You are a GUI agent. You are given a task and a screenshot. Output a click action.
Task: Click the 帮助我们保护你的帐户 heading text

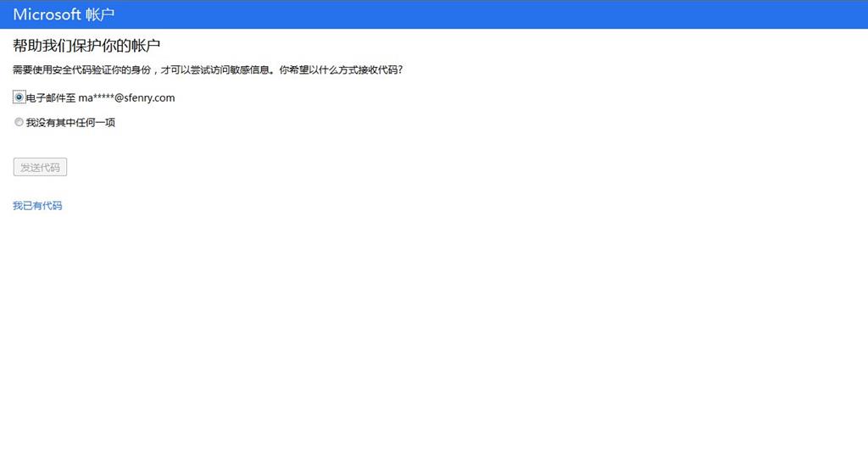click(x=86, y=46)
